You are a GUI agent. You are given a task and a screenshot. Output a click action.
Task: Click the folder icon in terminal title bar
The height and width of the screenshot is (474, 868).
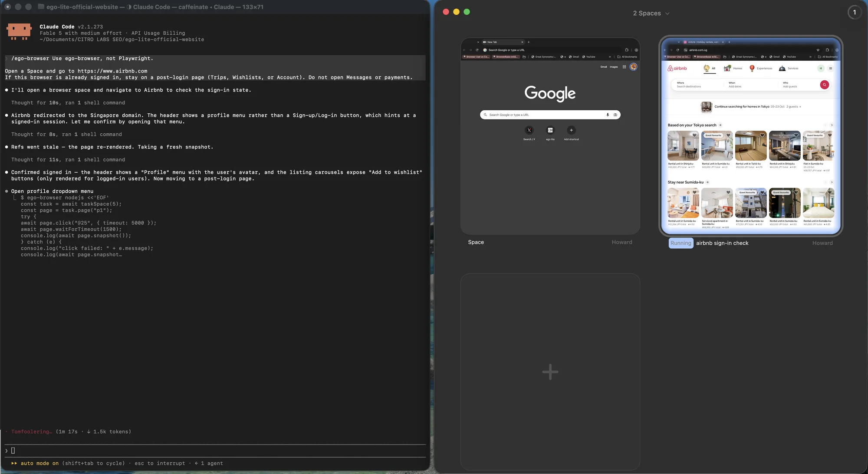tap(41, 7)
